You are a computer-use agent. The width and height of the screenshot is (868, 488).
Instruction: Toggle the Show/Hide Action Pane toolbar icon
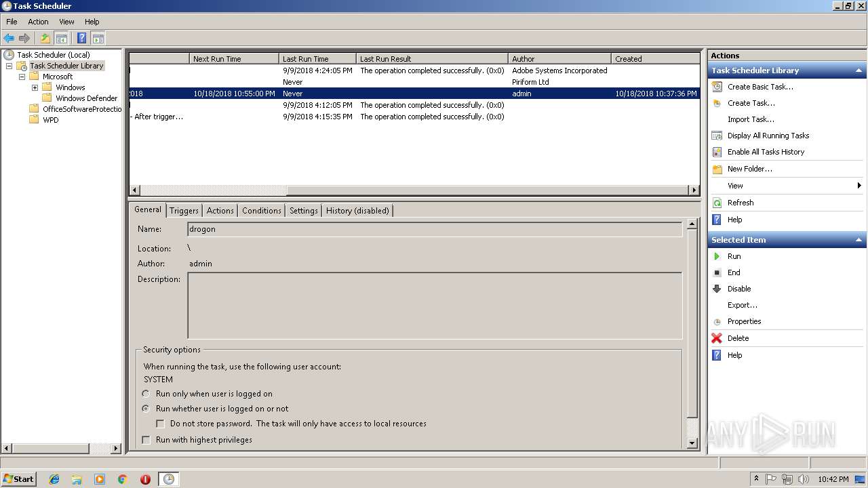click(98, 39)
